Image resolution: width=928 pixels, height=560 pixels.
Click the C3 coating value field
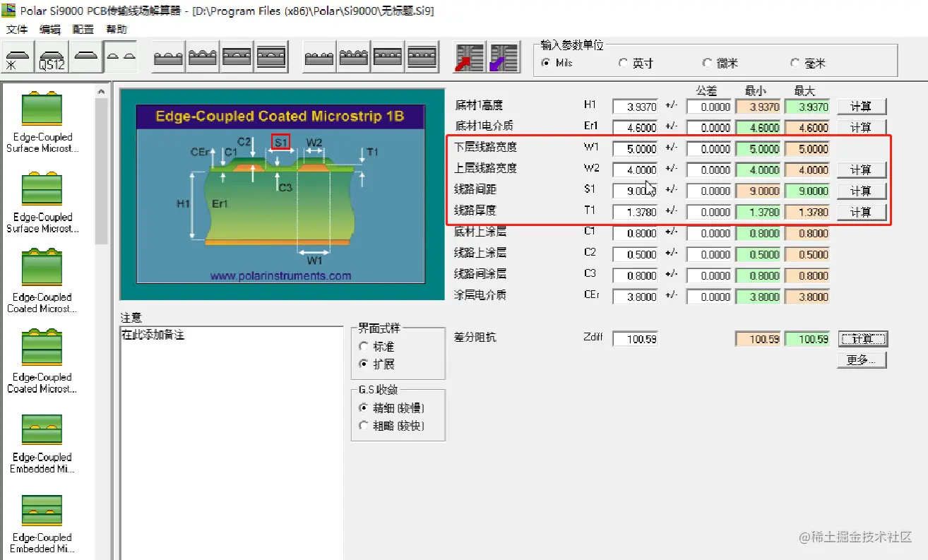[635, 275]
